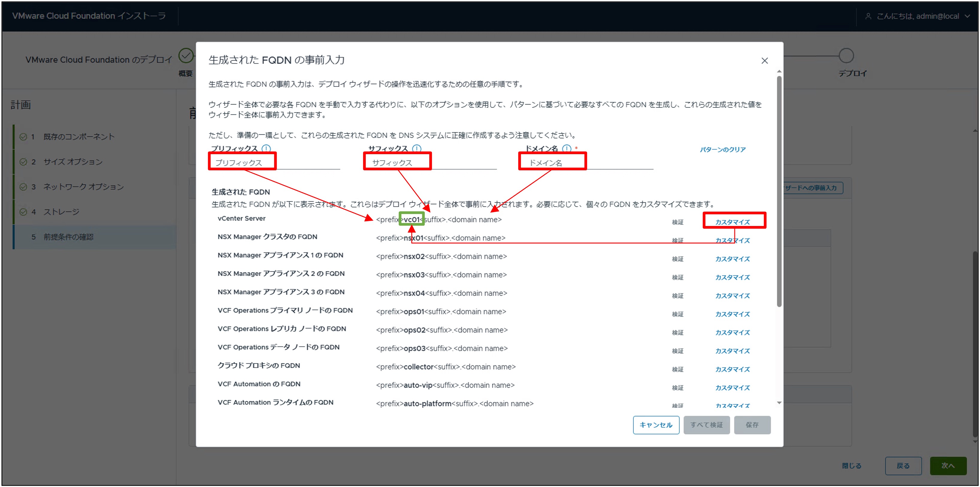Click カスタマイズ for VCF Operations プライマリ ノード
The width and height of the screenshot is (980, 487).
(x=732, y=314)
